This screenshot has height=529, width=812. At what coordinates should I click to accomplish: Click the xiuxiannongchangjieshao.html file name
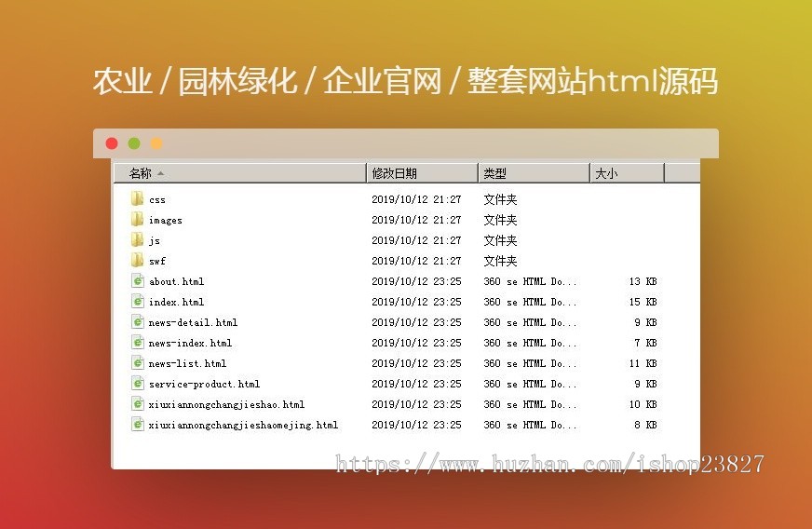coord(226,404)
